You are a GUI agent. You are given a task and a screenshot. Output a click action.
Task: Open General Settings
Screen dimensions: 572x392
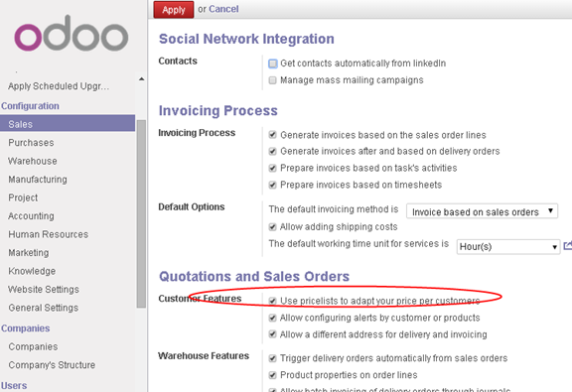pos(43,308)
